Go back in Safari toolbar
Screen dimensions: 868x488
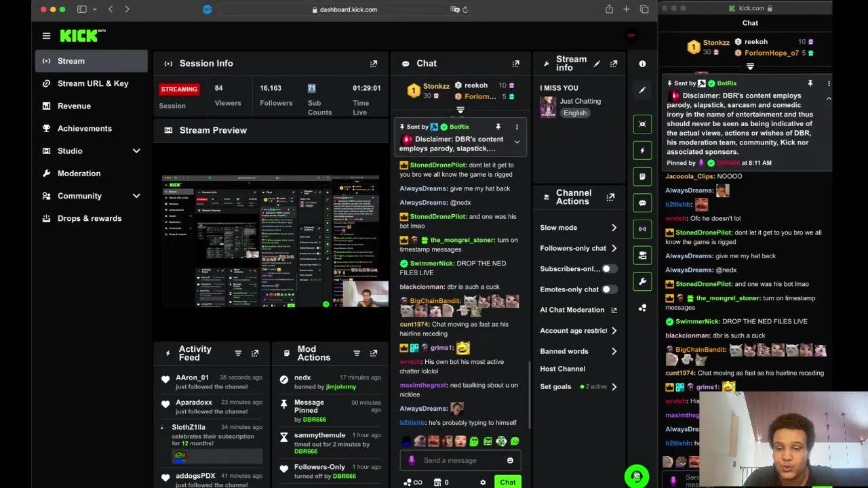point(111,9)
